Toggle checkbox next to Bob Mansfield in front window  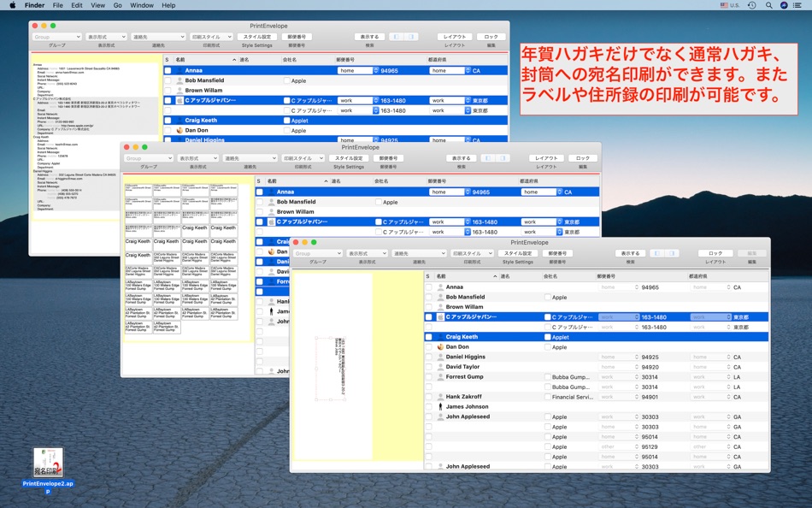pos(429,298)
